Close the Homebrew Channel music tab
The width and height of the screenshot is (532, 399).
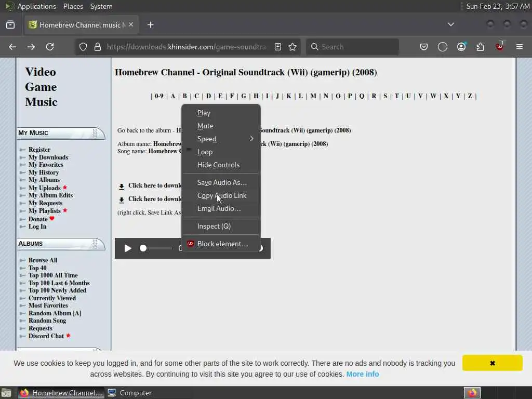(131, 25)
